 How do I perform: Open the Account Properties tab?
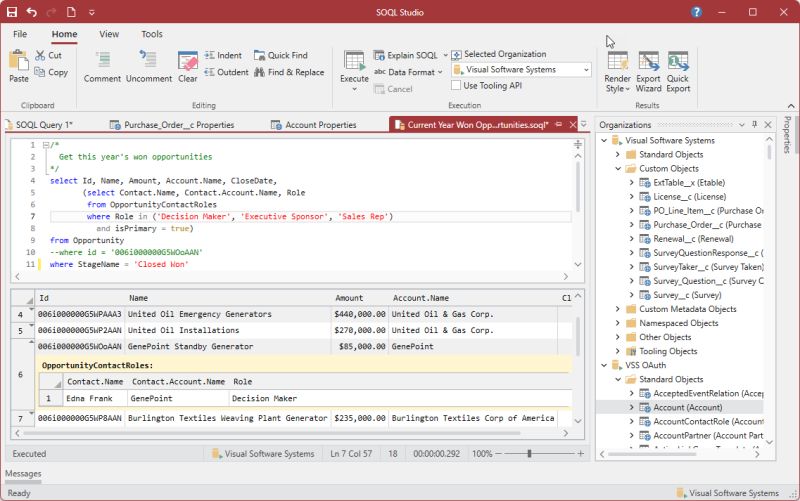coord(314,124)
